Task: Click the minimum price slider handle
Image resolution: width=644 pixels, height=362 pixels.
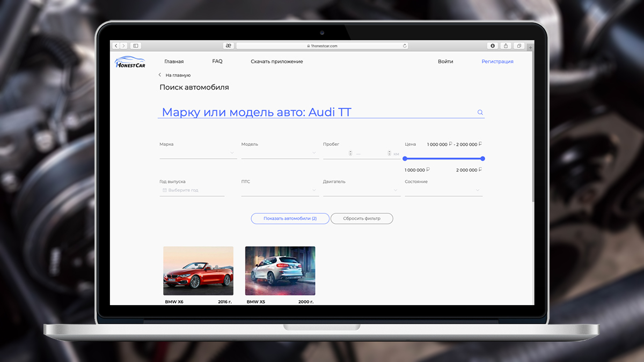Action: 405,158
